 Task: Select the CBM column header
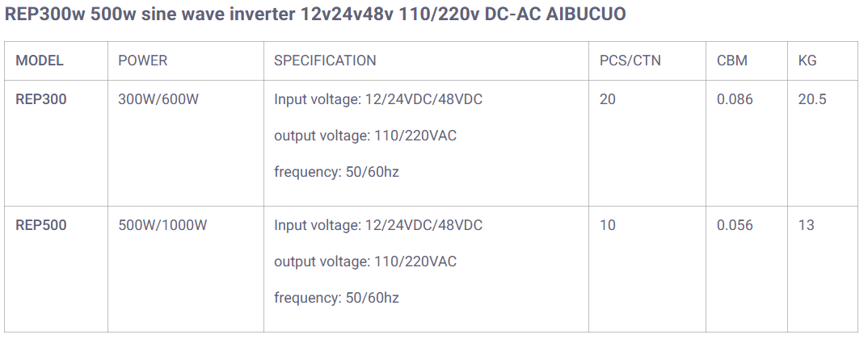732,61
